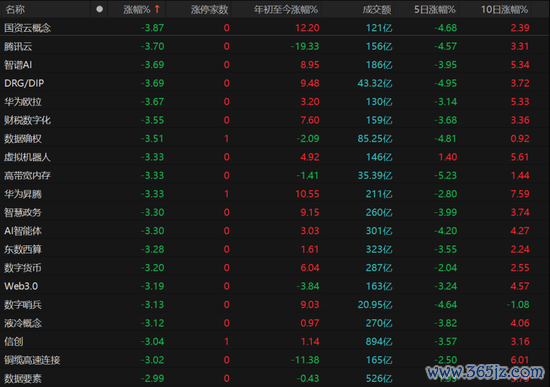Click the white dot icon in header
550x387 pixels.
coord(100,9)
